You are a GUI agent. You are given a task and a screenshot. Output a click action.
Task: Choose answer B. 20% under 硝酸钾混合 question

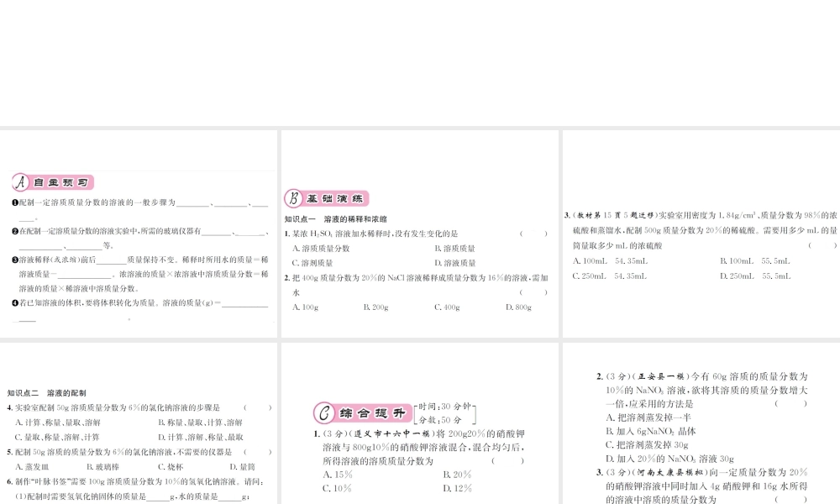458,475
